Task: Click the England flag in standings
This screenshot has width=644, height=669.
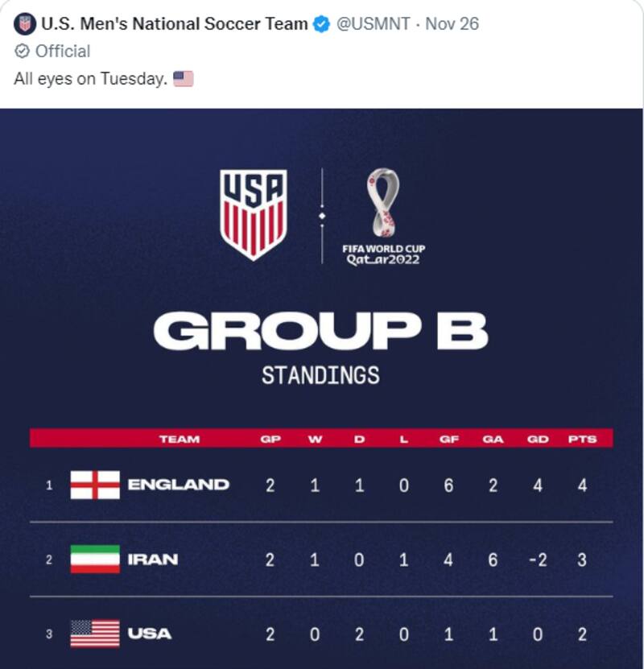Action: (x=95, y=485)
